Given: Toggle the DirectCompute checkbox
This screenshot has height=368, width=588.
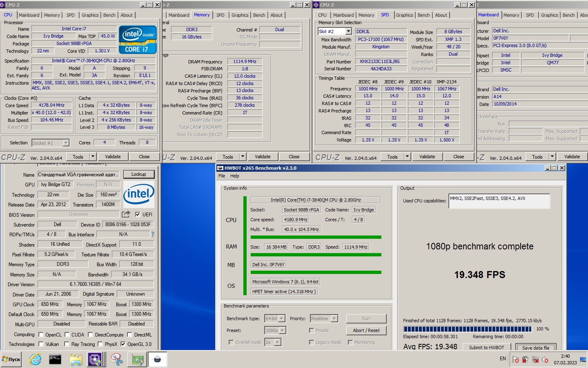Looking at the screenshot, I should tap(91, 334).
